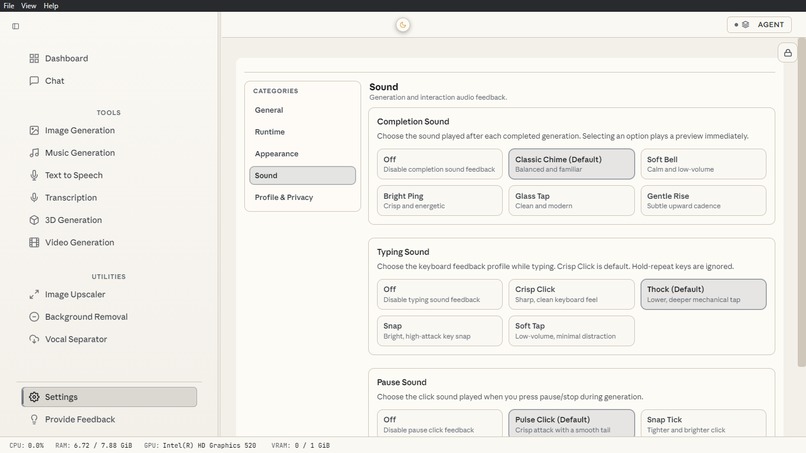
Task: Click the Settings gear icon
Action: pos(34,397)
